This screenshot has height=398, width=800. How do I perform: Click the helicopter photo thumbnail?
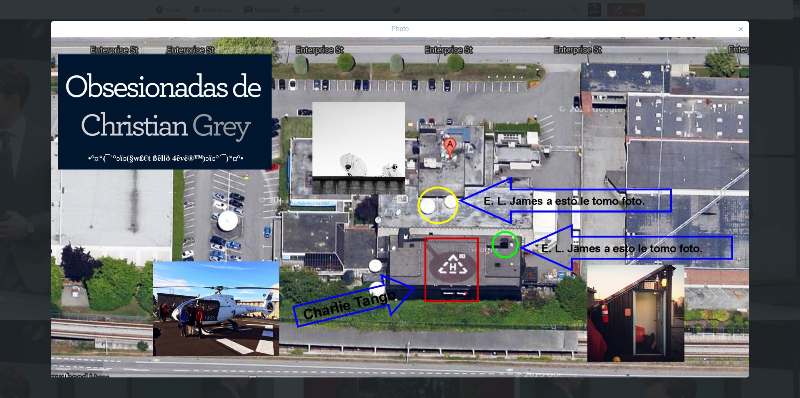click(216, 308)
